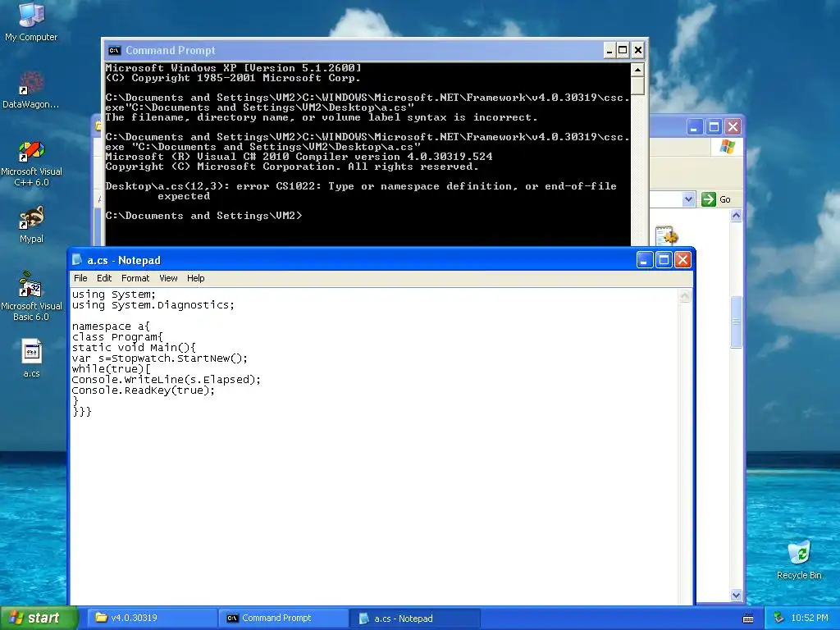Click 'Console.WriteLine(s.Elapsed);' line in Notepad
840x630 pixels.
[x=166, y=380]
